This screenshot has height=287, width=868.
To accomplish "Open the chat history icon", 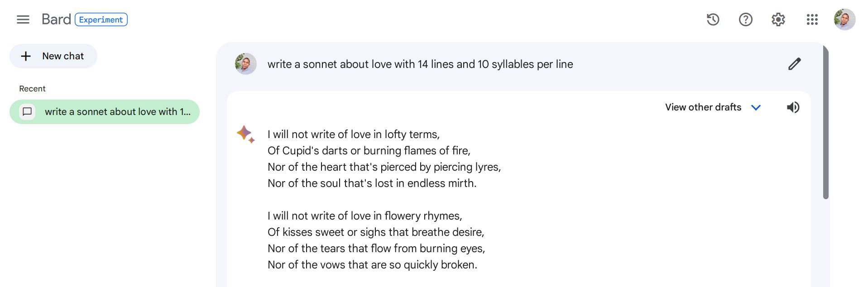I will point(712,19).
